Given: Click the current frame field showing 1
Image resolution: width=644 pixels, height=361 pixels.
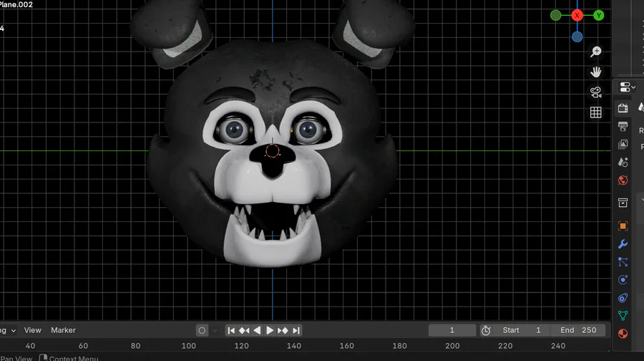Looking at the screenshot, I should [x=452, y=330].
